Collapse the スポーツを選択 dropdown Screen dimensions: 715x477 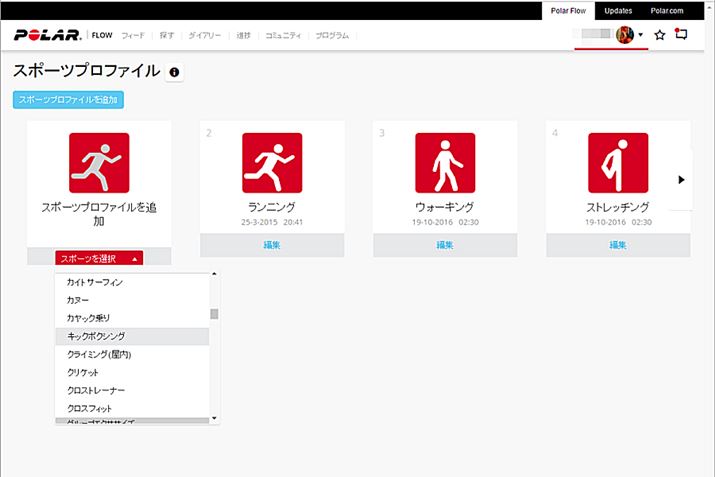click(x=98, y=258)
